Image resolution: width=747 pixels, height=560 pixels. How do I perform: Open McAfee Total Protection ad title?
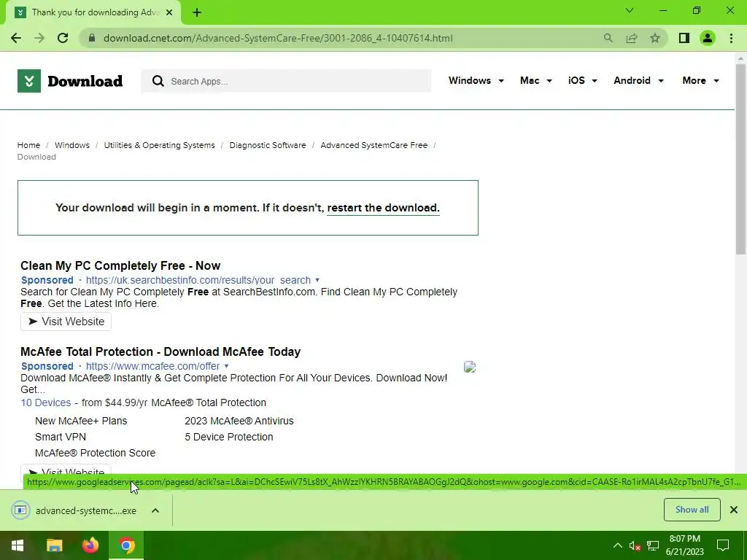point(160,352)
